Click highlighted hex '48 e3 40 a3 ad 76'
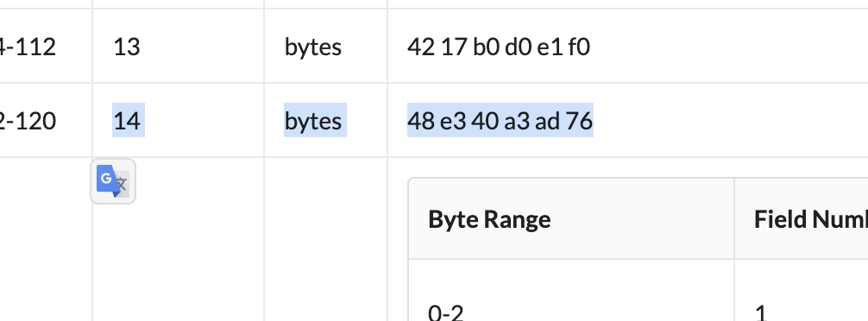Image resolution: width=868 pixels, height=321 pixels. click(x=500, y=121)
